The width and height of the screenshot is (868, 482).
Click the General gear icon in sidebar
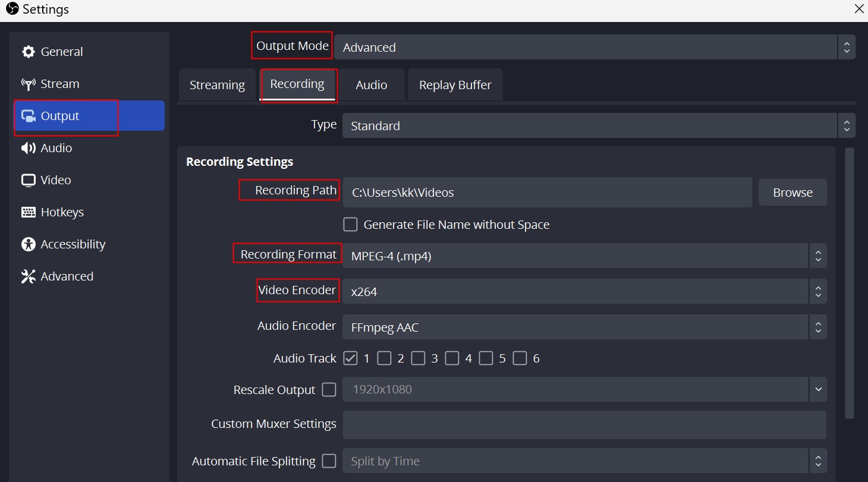point(28,52)
